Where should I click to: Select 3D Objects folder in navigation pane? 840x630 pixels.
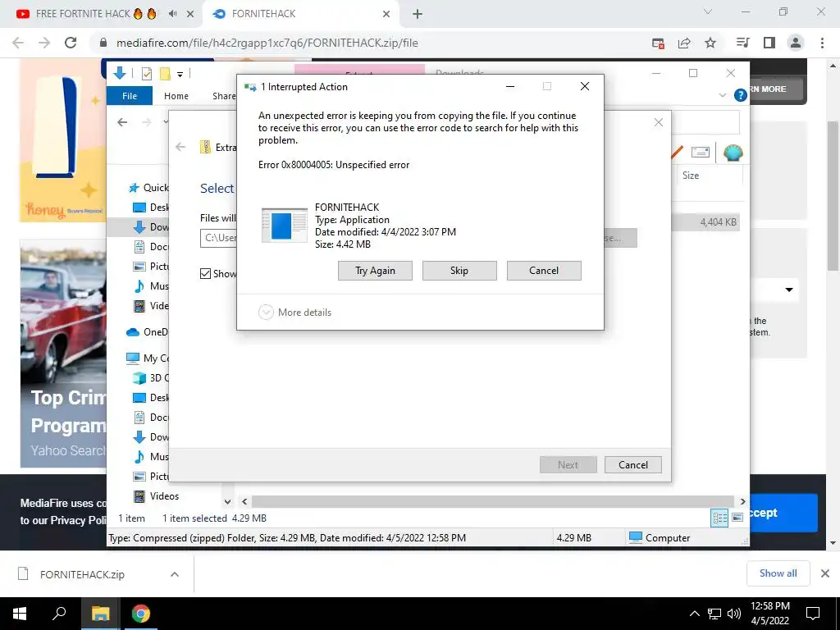pos(151,377)
